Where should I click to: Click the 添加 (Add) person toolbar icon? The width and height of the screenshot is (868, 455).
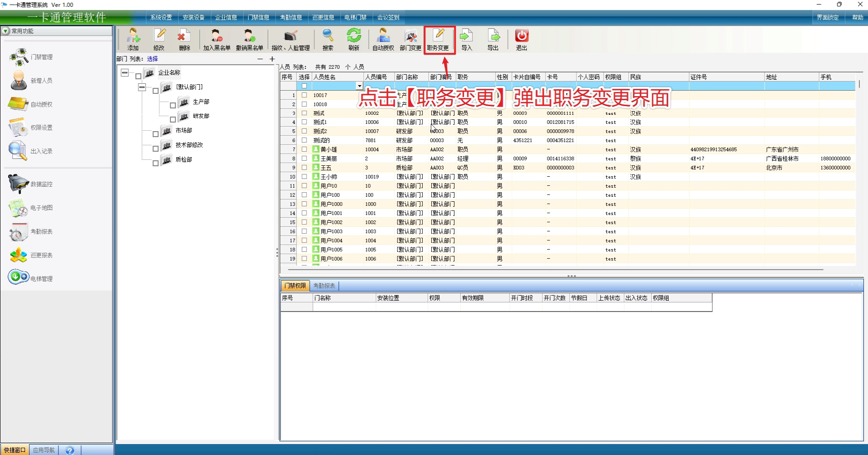point(133,39)
